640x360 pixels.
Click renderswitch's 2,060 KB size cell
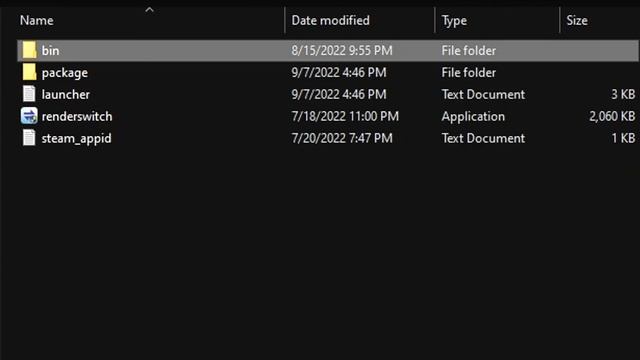tap(612, 116)
